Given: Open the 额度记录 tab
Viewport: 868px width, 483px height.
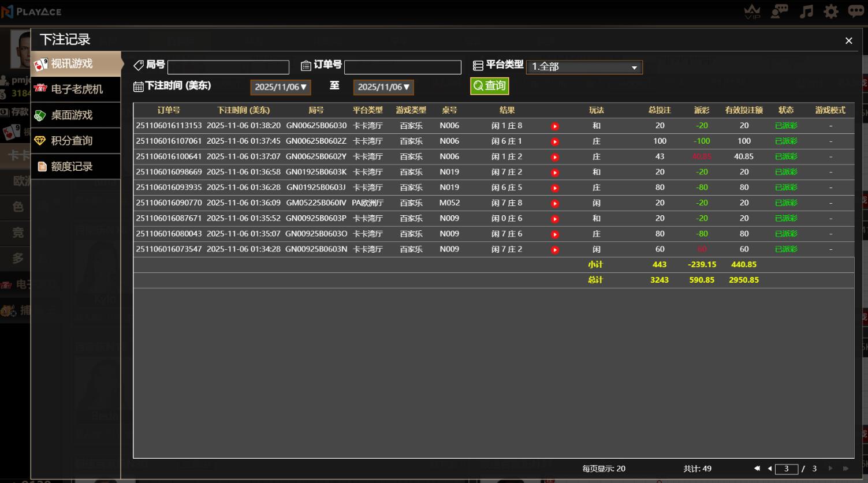Looking at the screenshot, I should [76, 167].
